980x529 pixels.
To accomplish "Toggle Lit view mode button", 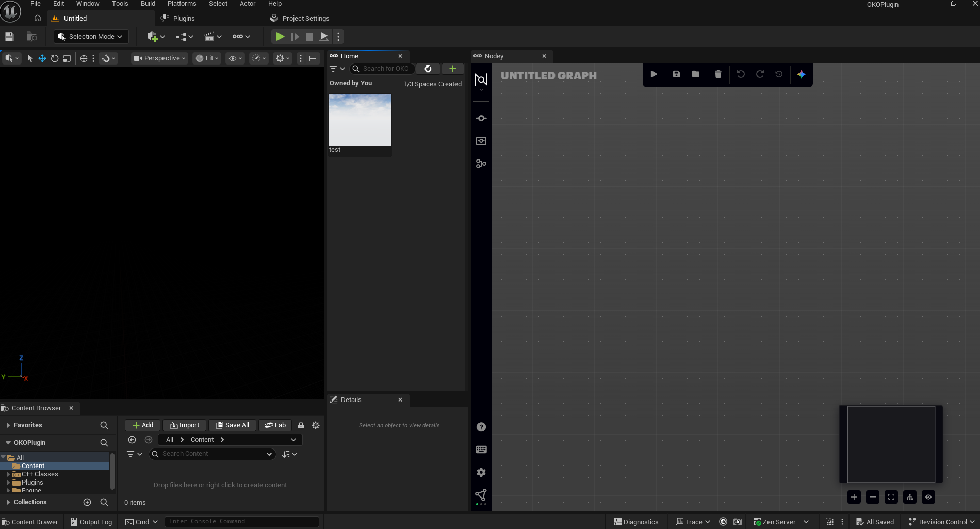I will 207,58.
